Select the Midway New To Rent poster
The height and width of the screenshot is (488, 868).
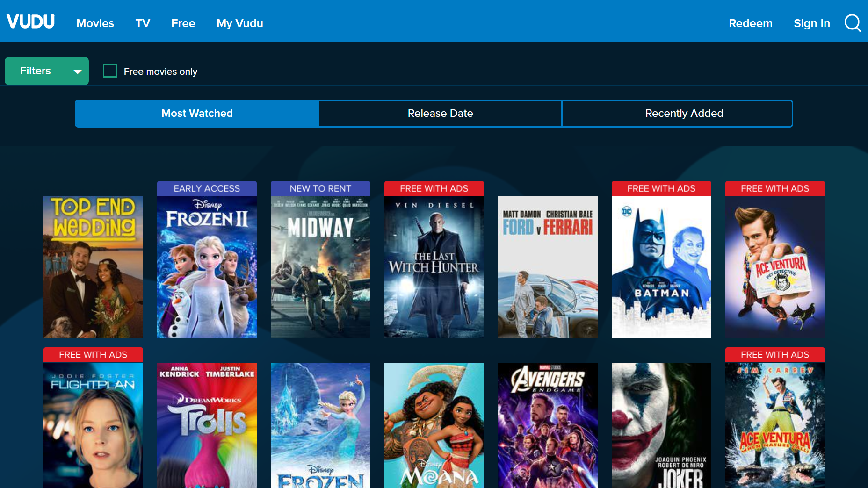pyautogui.click(x=320, y=266)
